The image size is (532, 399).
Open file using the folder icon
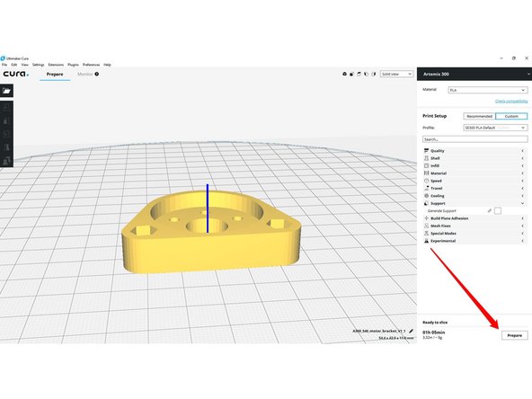[6, 91]
